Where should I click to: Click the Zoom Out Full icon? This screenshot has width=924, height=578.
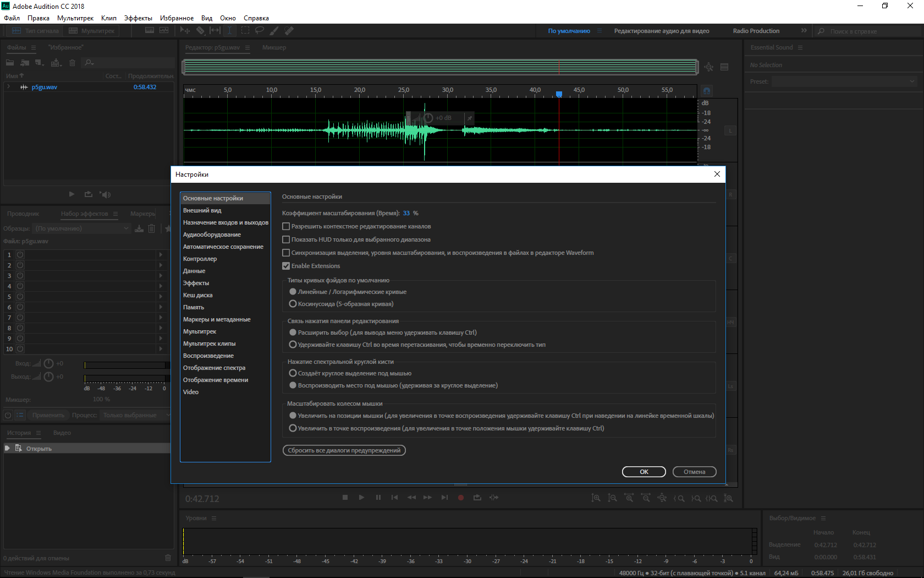[662, 498]
